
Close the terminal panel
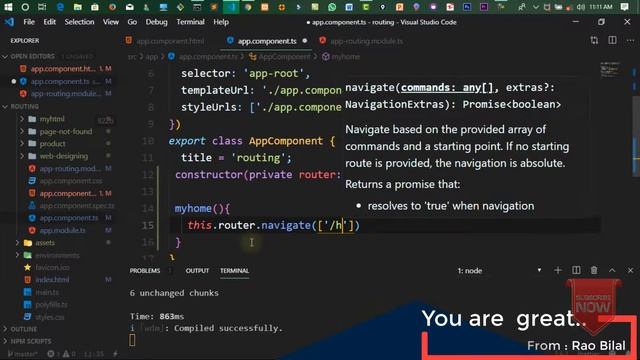(x=630, y=270)
